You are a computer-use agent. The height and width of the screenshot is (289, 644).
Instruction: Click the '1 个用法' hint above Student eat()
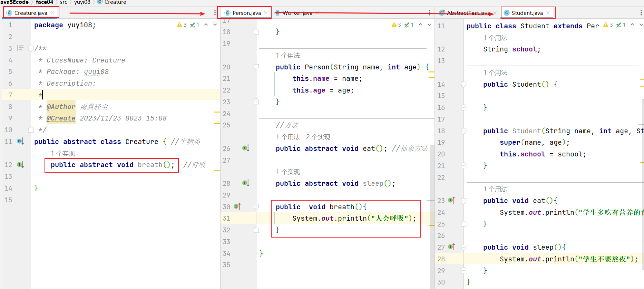495,189
